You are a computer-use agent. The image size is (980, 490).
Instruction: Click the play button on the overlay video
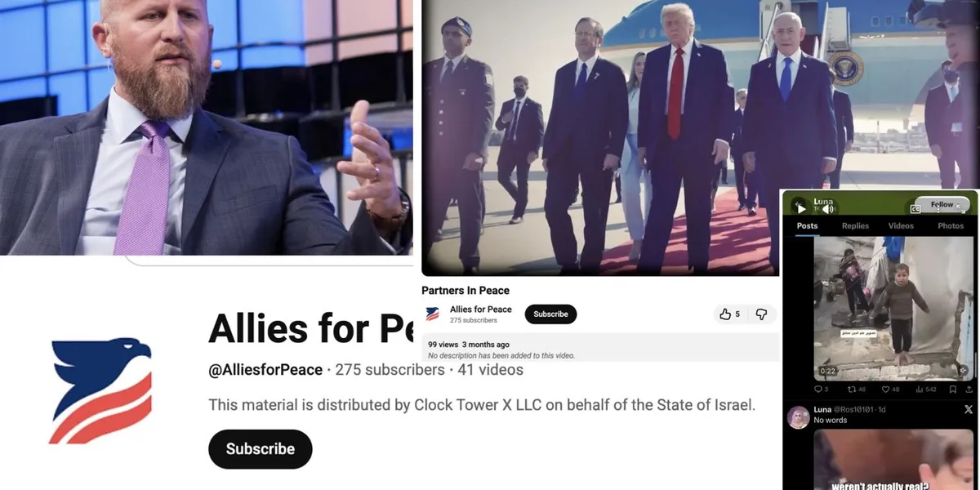point(801,209)
